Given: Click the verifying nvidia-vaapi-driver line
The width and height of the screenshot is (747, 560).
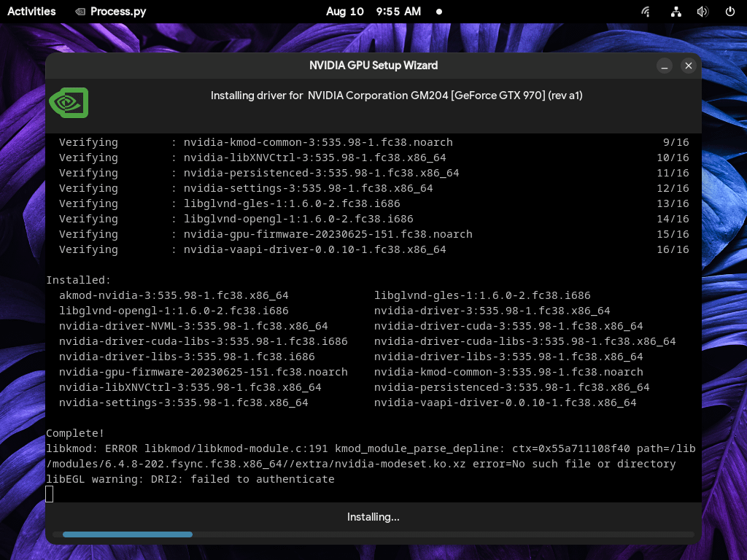Looking at the screenshot, I should coord(374,249).
